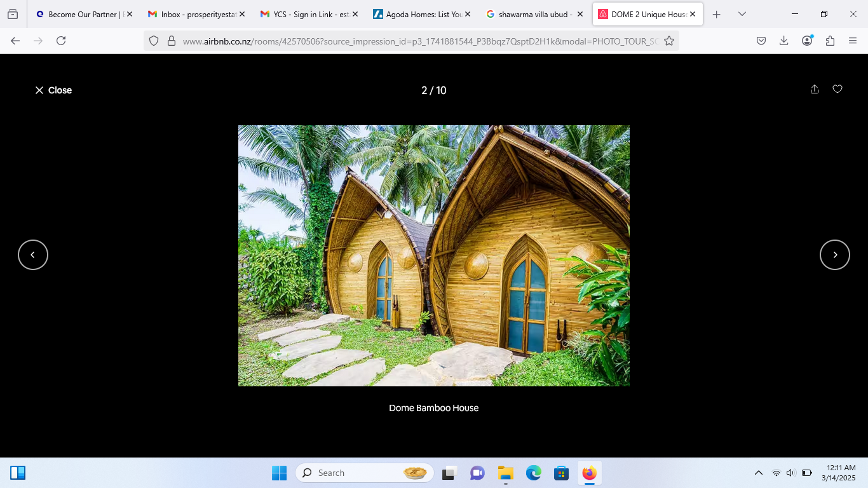Reload the current page

tap(61, 41)
